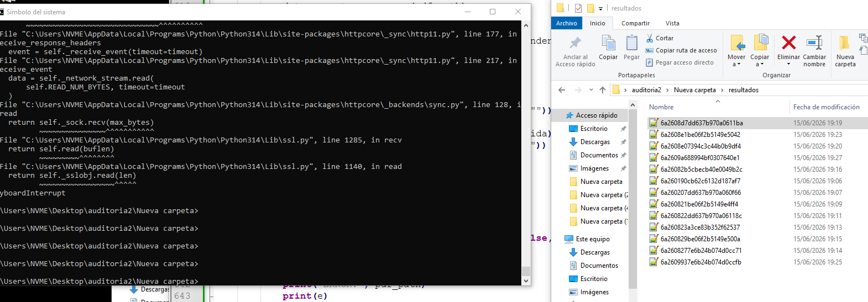Click Explorer forward arrow
The width and height of the screenshot is (868, 302).
578,90
